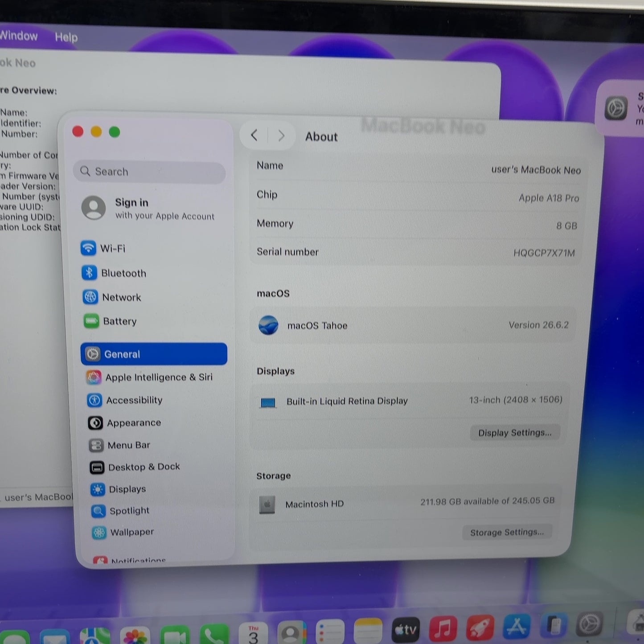Click the macOS Tahoe Version 26.6.2 row
This screenshot has width=644, height=644.
414,325
